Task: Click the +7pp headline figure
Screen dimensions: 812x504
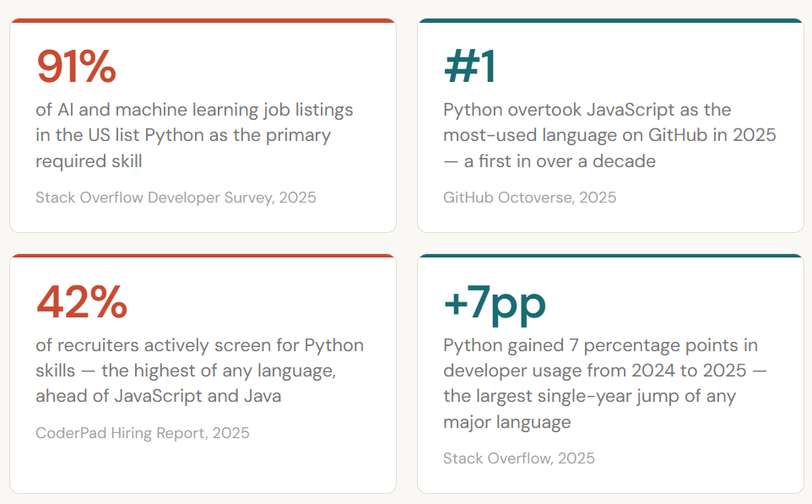Action: (495, 302)
